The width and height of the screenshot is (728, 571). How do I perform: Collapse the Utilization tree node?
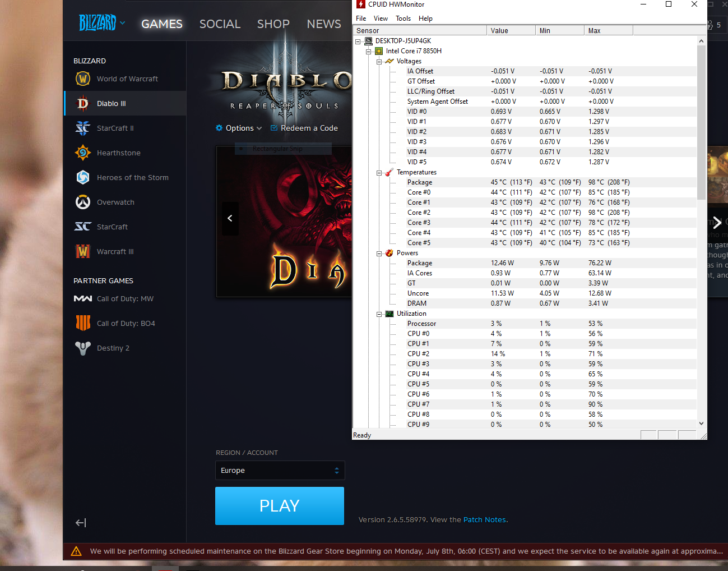pos(379,314)
